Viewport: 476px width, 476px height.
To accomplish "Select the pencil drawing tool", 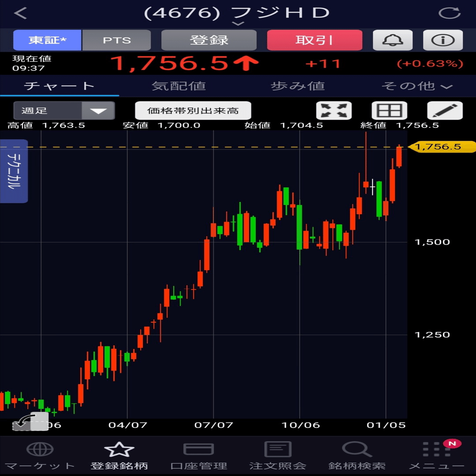I will coord(445,111).
